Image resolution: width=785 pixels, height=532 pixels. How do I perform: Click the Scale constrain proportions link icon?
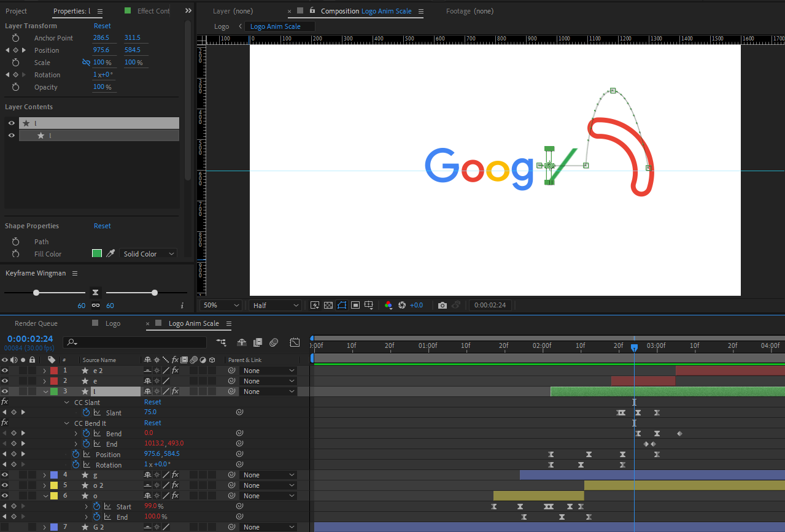tap(86, 63)
